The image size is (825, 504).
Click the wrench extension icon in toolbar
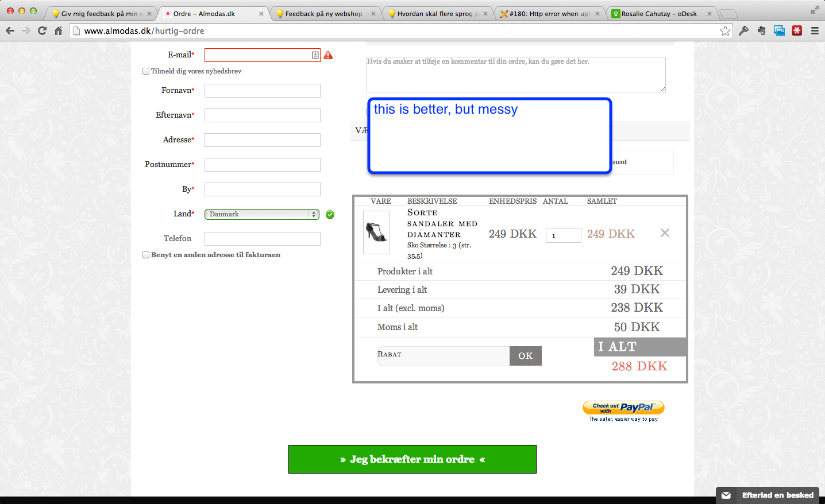click(x=743, y=30)
